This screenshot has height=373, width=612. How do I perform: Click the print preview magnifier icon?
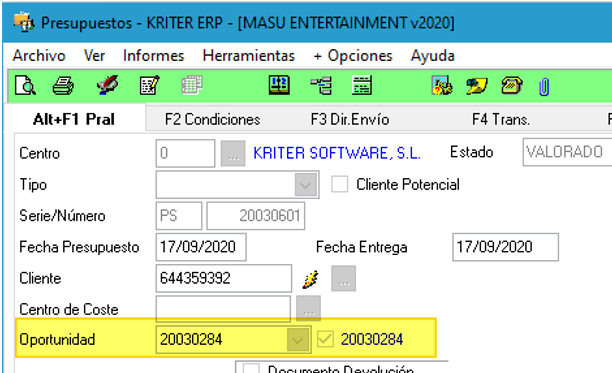pos(25,85)
